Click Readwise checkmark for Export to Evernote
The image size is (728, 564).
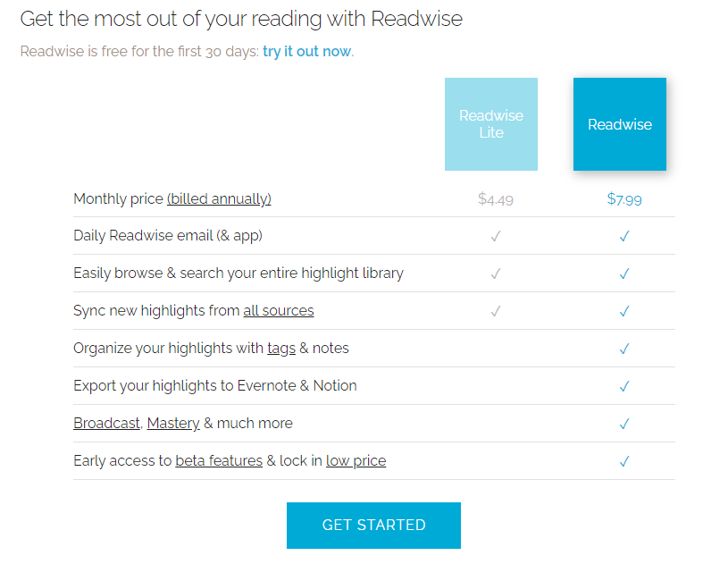pyautogui.click(x=624, y=386)
